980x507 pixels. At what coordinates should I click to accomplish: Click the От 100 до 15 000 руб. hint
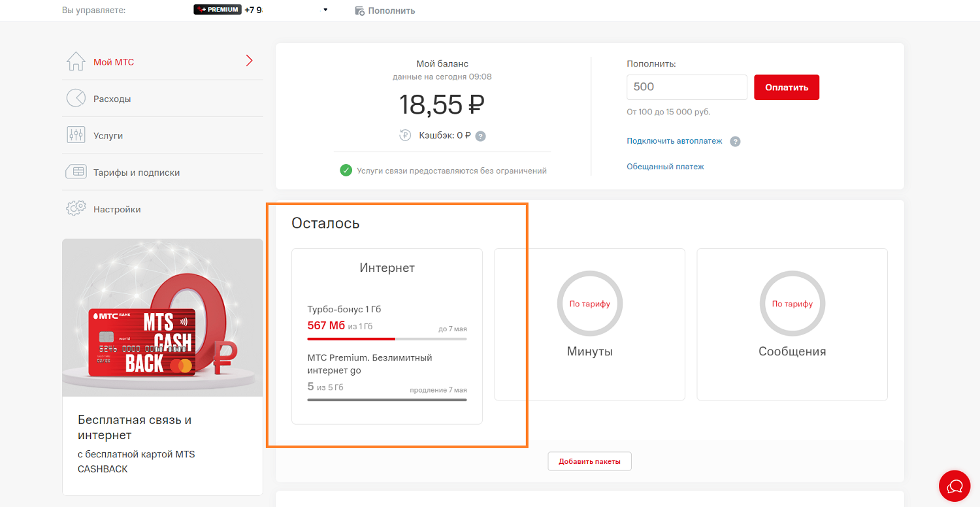[x=668, y=112]
